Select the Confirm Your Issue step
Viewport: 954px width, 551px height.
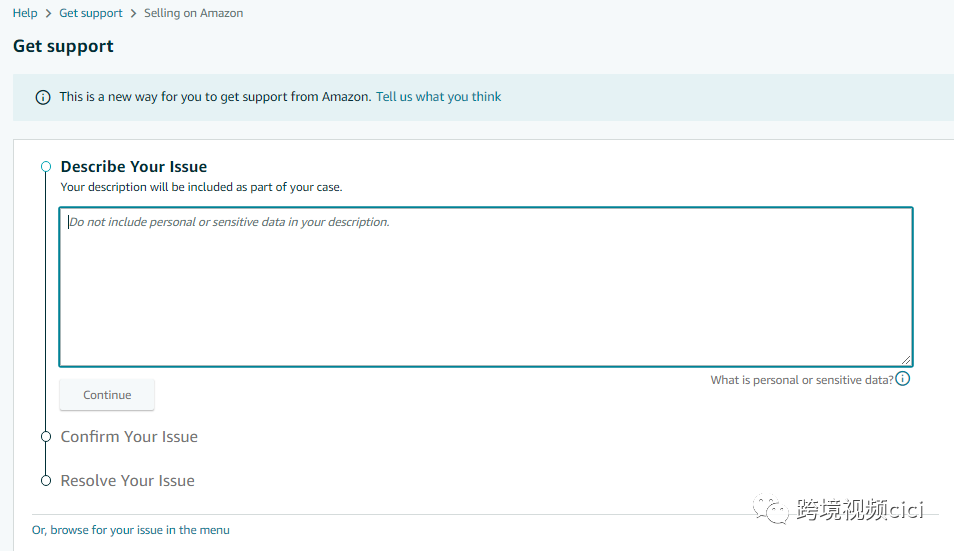click(x=129, y=437)
